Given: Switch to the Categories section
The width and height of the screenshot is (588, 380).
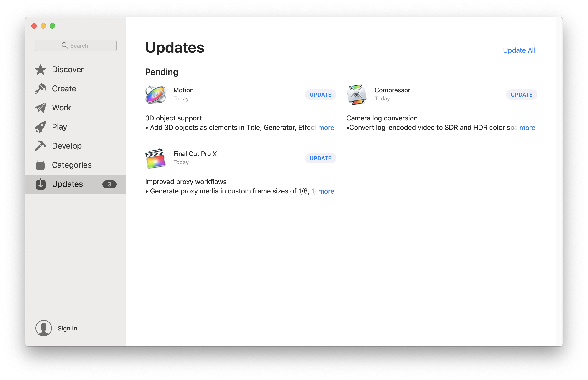Looking at the screenshot, I should point(72,165).
